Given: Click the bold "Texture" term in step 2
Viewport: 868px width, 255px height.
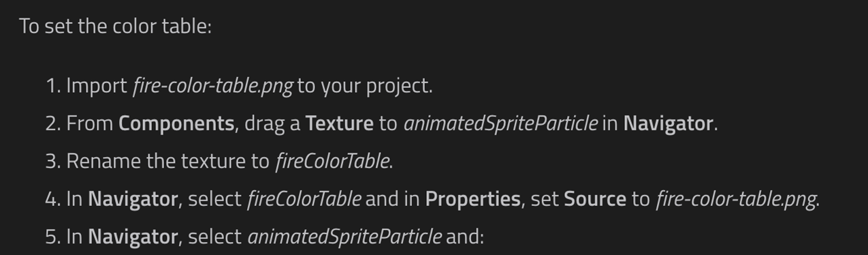Looking at the screenshot, I should [x=339, y=123].
